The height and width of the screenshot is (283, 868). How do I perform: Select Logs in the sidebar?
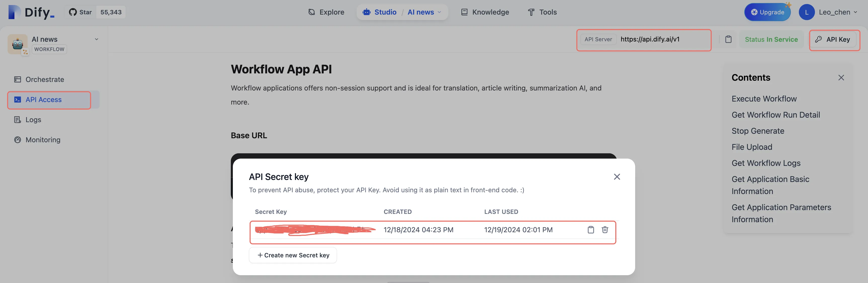[x=33, y=120]
